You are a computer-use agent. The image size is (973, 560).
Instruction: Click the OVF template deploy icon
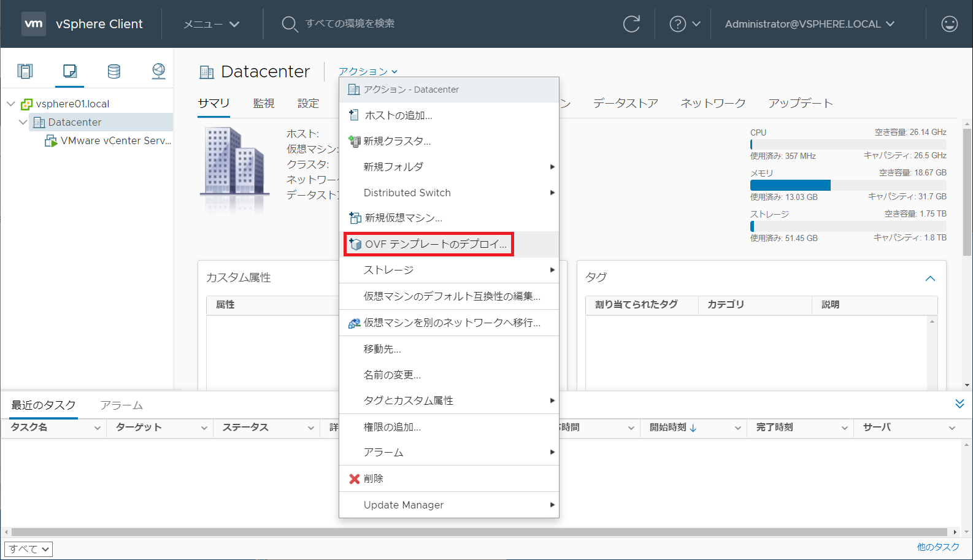(x=355, y=244)
